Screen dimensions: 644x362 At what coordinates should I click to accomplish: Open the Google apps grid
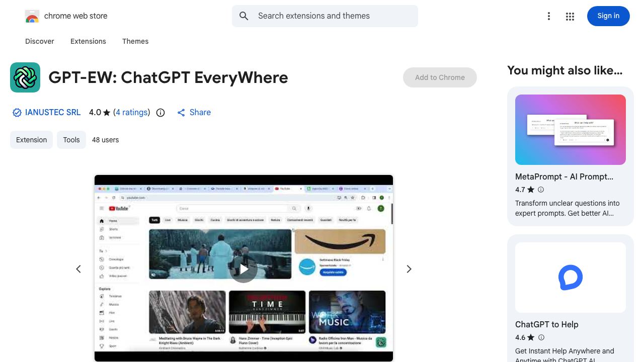pos(570,17)
